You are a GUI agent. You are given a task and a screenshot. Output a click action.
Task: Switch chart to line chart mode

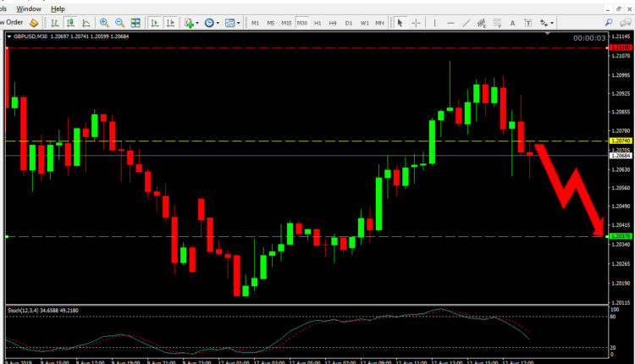coord(86,23)
